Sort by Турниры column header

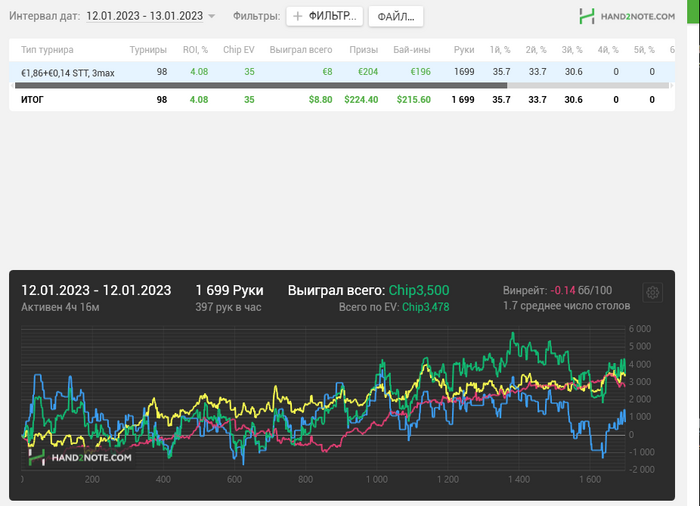coord(148,50)
